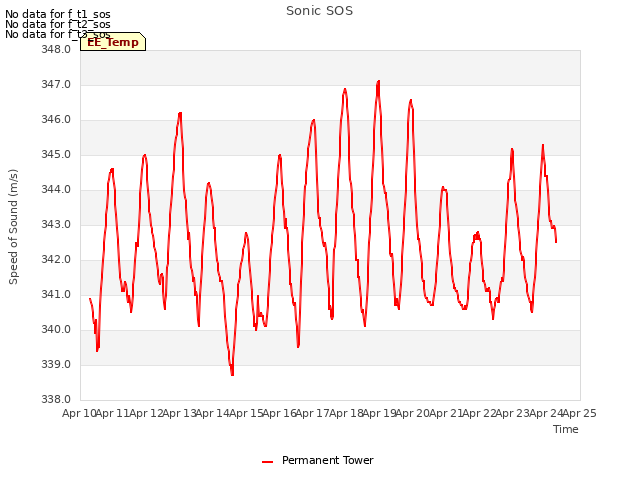Click the 341.0 y-axis tick label

coord(56,294)
